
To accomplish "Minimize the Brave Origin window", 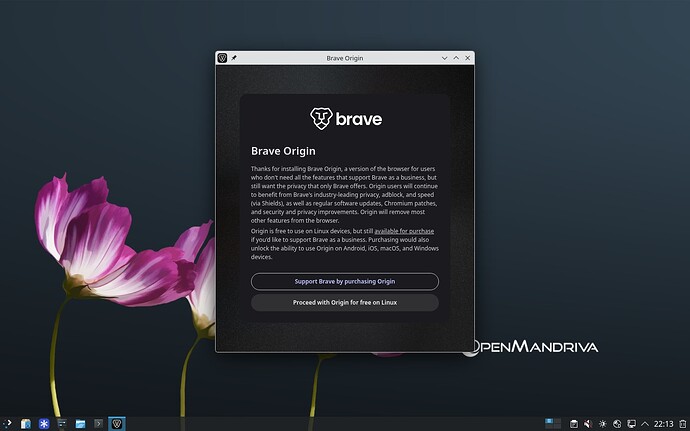I will click(444, 58).
